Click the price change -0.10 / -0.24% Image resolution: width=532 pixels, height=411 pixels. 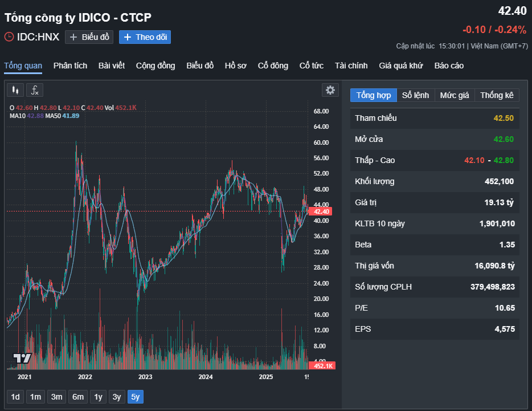(494, 30)
